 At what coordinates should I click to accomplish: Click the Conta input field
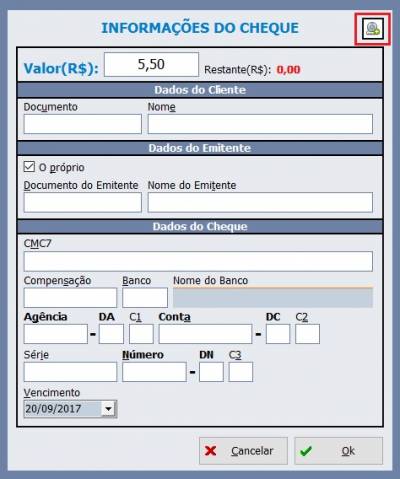205,334
